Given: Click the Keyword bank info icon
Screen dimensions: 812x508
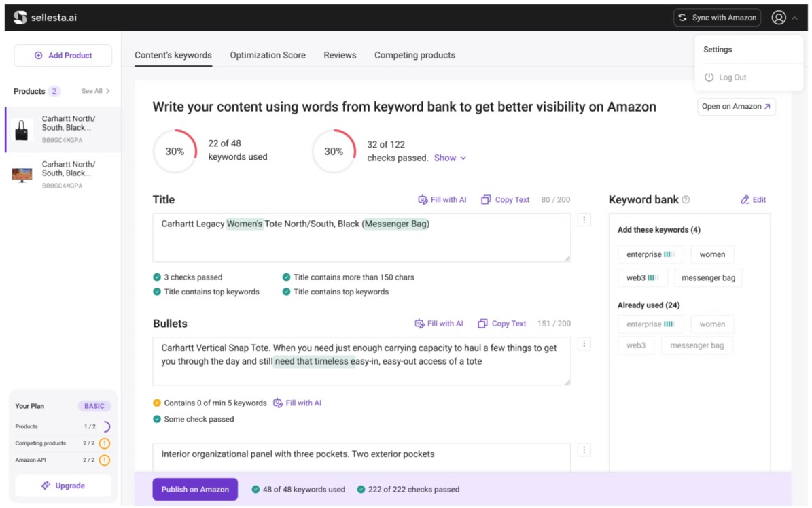Looking at the screenshot, I should tap(686, 200).
